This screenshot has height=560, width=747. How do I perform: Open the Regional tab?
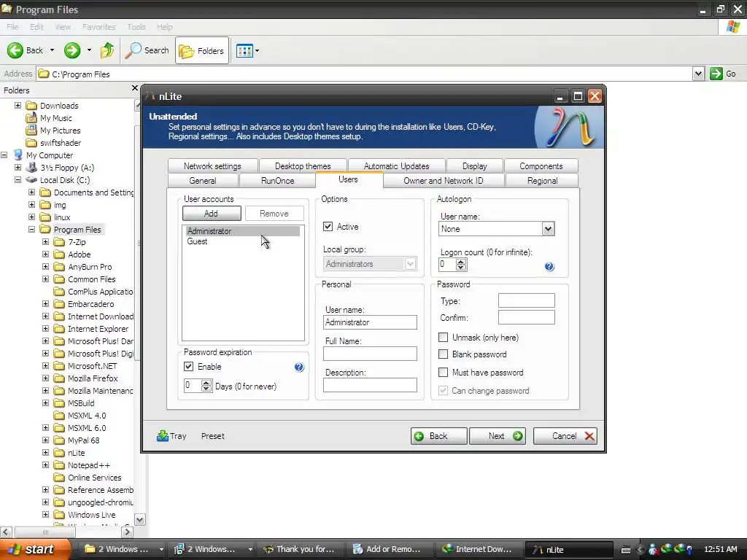click(x=542, y=181)
